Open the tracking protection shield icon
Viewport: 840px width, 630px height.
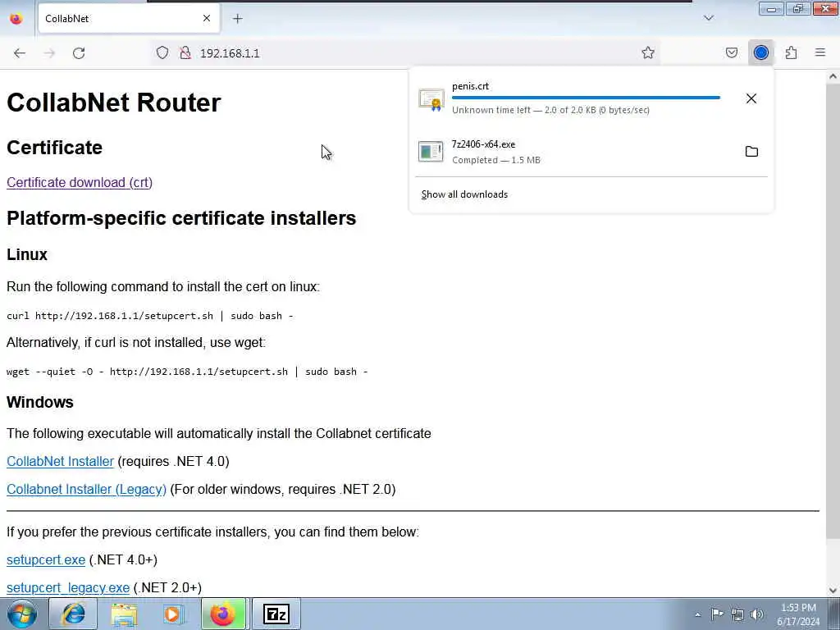pyautogui.click(x=162, y=52)
